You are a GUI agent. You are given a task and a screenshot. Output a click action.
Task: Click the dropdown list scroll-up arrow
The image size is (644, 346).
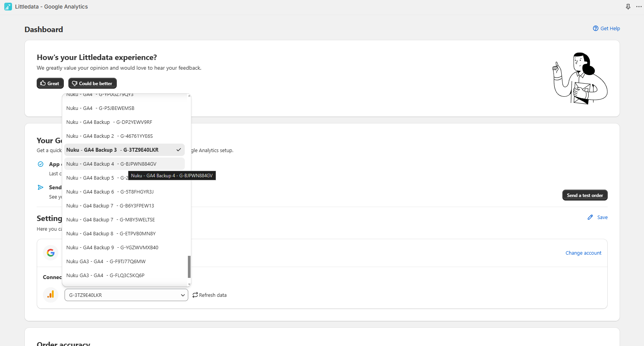click(x=189, y=95)
